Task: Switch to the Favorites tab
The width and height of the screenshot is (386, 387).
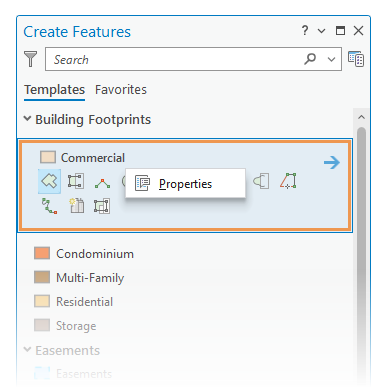Action: coord(121,90)
